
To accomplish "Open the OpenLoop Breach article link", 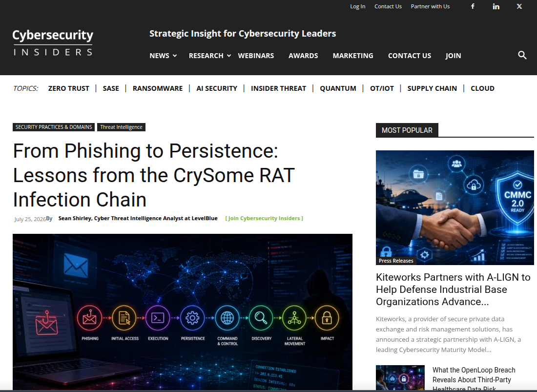I will (474, 379).
